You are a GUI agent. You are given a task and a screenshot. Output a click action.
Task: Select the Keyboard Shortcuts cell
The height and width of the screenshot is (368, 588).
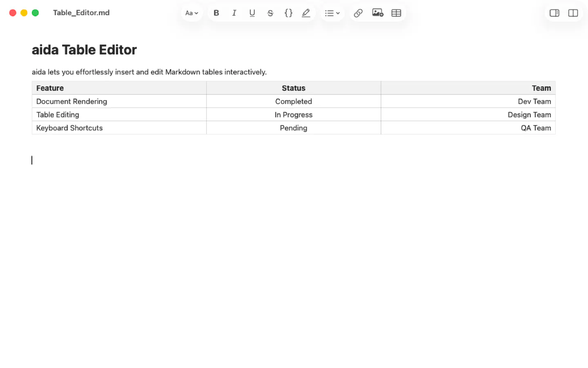tap(119, 128)
